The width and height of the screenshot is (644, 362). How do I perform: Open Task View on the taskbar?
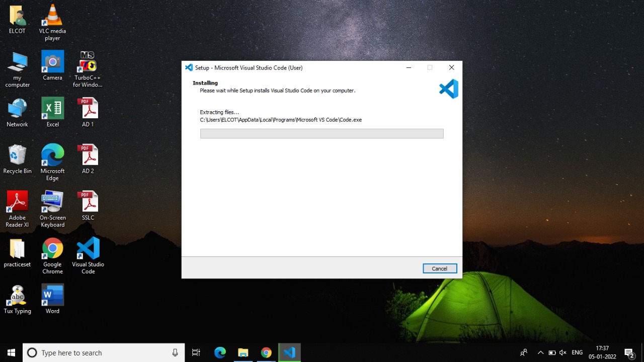[196, 352]
